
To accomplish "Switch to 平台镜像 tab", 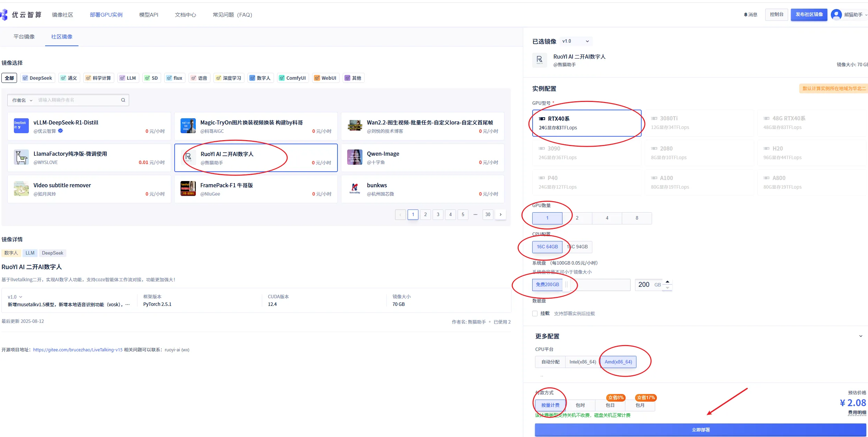I will pyautogui.click(x=24, y=37).
